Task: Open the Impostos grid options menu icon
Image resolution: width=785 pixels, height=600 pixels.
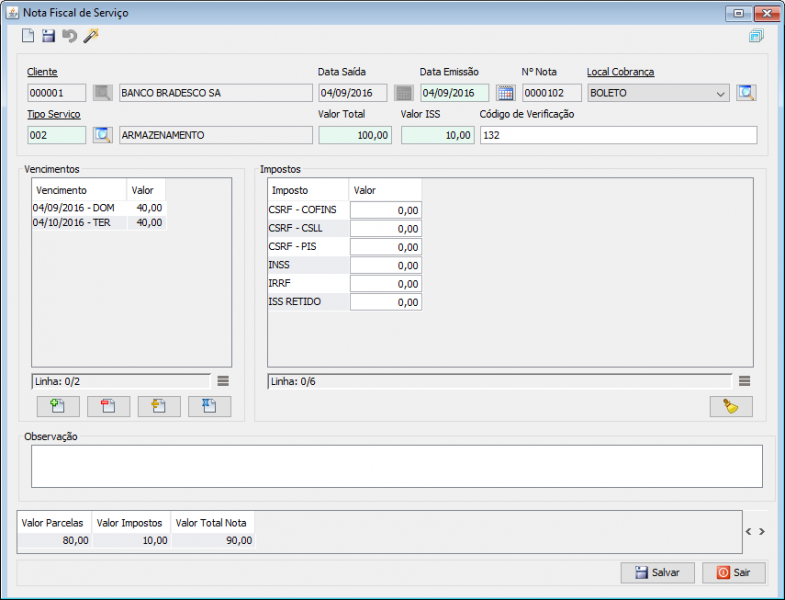Action: pyautogui.click(x=744, y=381)
